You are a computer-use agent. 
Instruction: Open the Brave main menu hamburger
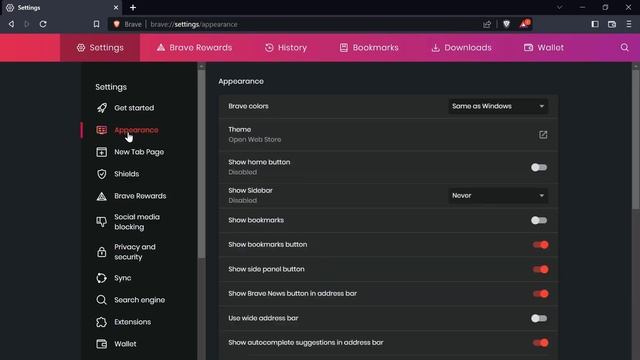point(629,24)
